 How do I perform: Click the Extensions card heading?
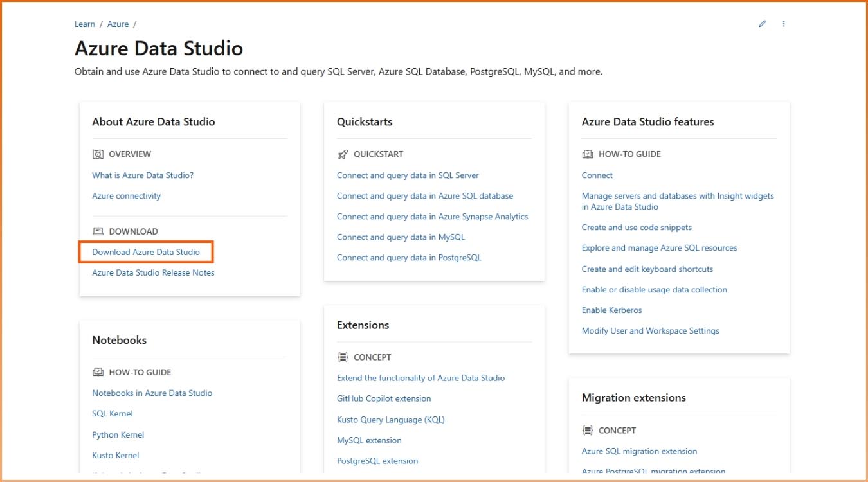(x=363, y=325)
